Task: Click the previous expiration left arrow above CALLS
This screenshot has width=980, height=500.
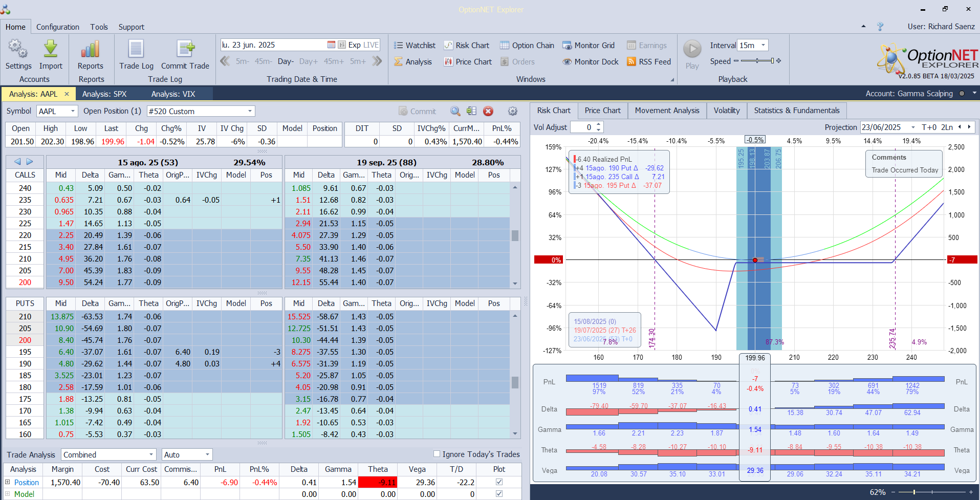Action: pos(17,161)
